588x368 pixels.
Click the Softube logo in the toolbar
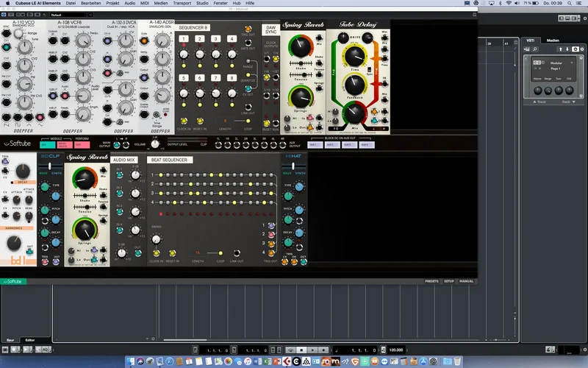[x=15, y=144]
